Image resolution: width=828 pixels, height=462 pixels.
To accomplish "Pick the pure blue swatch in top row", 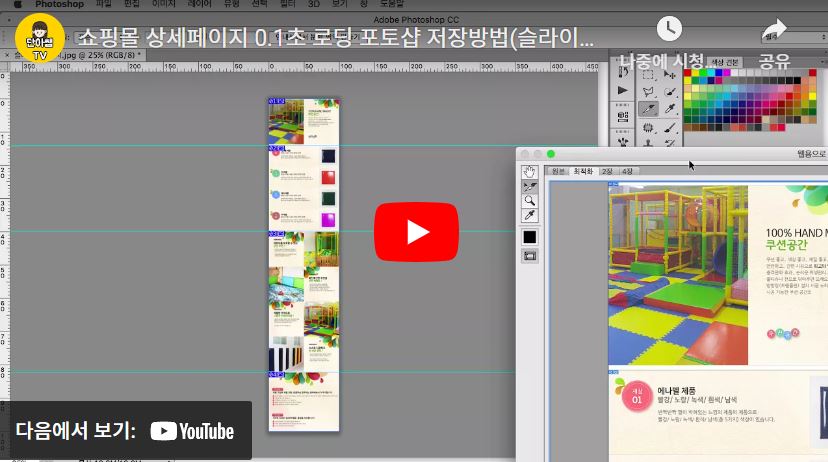I will (x=719, y=73).
